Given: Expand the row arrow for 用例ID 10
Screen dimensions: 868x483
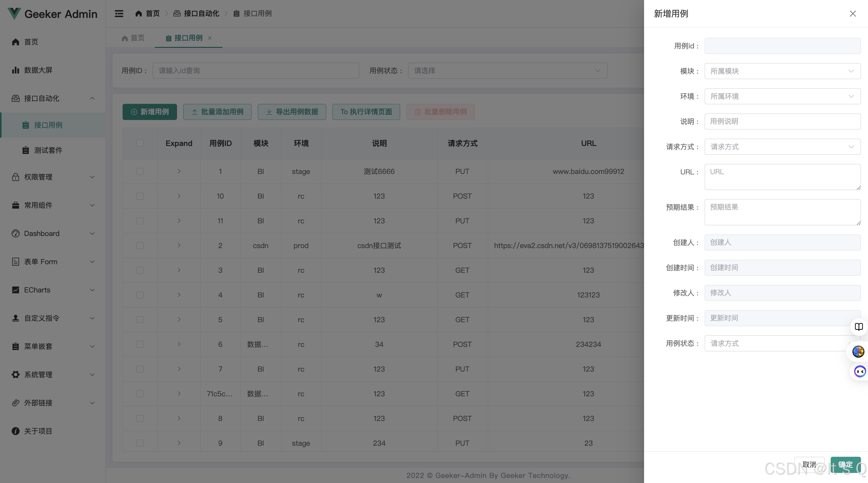Looking at the screenshot, I should [x=179, y=196].
